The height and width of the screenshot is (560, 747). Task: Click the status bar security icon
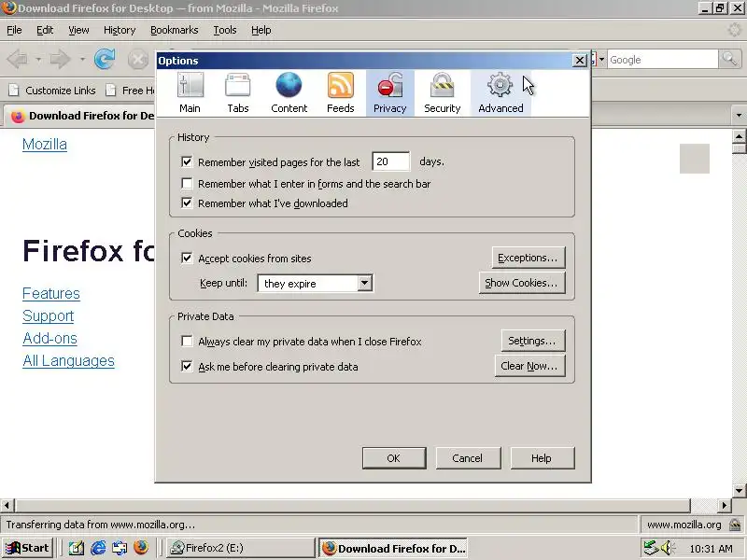[735, 525]
